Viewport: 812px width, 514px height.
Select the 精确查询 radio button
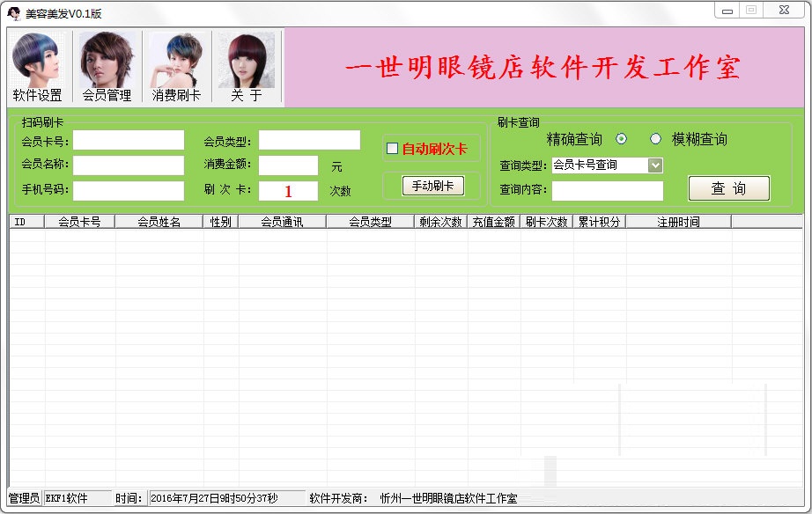point(621,139)
